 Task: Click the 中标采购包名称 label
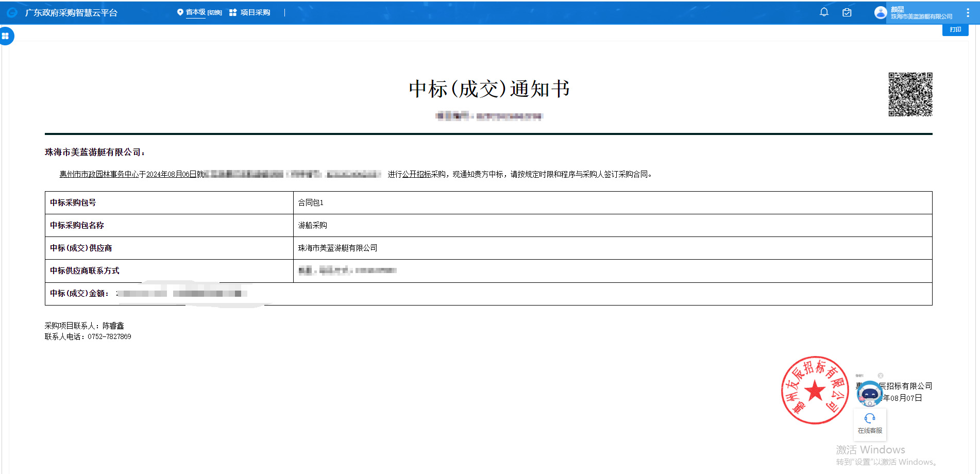pos(77,225)
